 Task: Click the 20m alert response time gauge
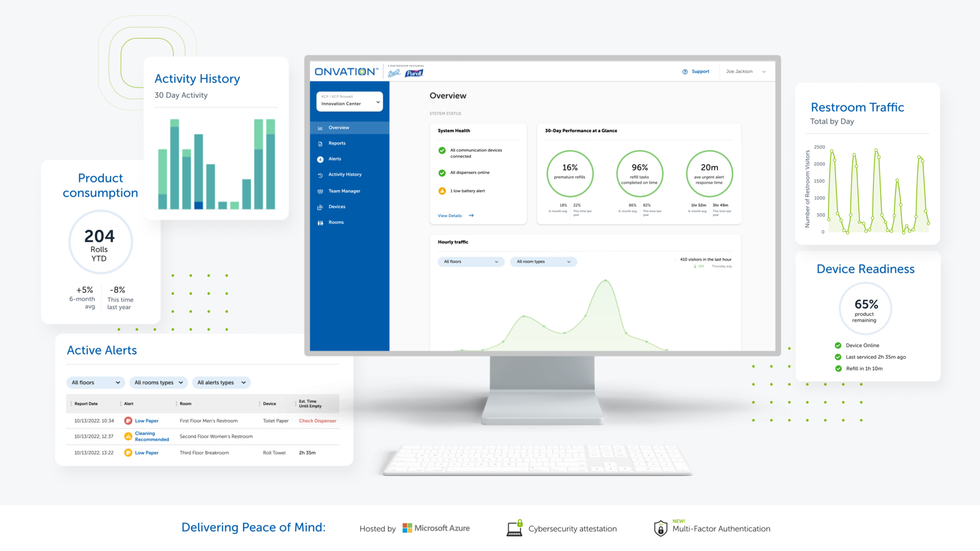pyautogui.click(x=709, y=174)
